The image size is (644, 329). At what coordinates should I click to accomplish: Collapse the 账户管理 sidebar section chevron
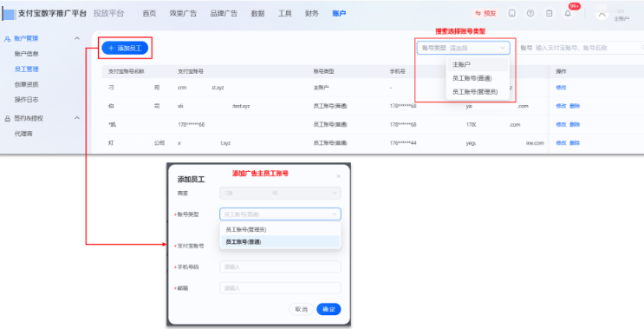click(x=77, y=38)
